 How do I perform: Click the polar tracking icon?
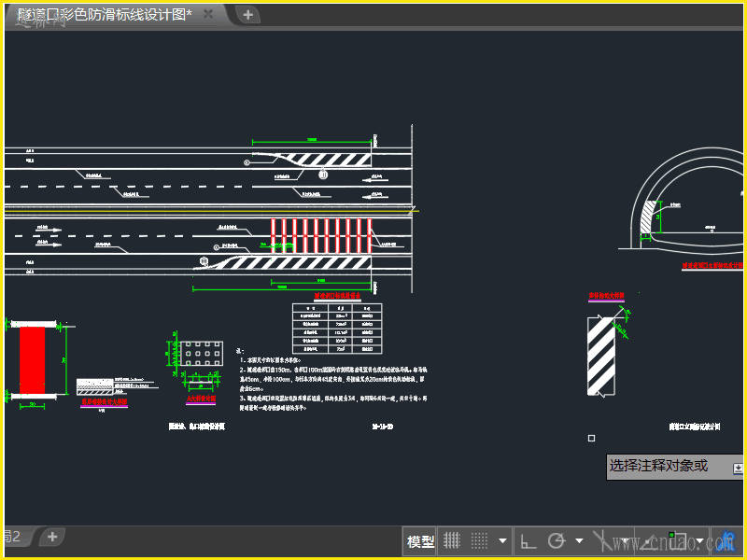(557, 540)
